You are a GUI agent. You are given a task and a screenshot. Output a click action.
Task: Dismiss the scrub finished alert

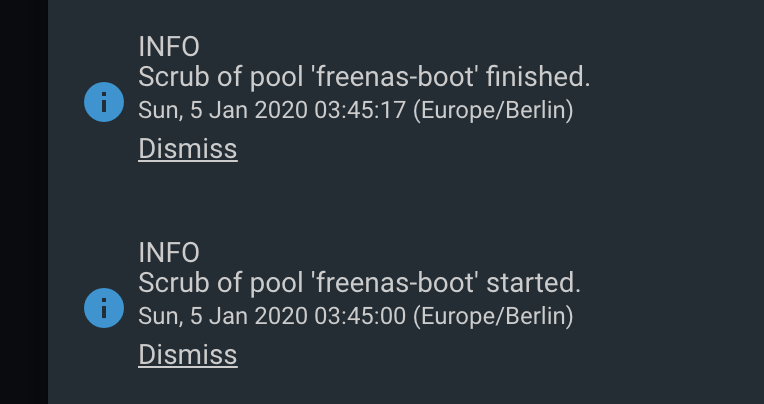[x=188, y=149]
